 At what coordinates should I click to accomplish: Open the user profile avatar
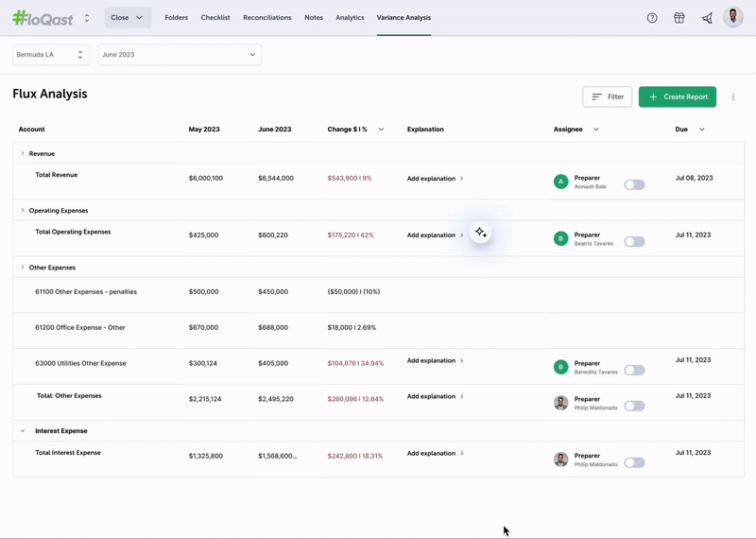point(733,17)
